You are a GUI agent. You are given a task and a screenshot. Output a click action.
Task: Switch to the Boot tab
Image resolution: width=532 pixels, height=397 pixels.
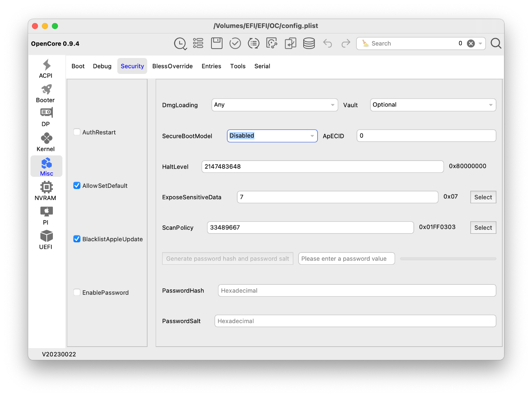[78, 66]
